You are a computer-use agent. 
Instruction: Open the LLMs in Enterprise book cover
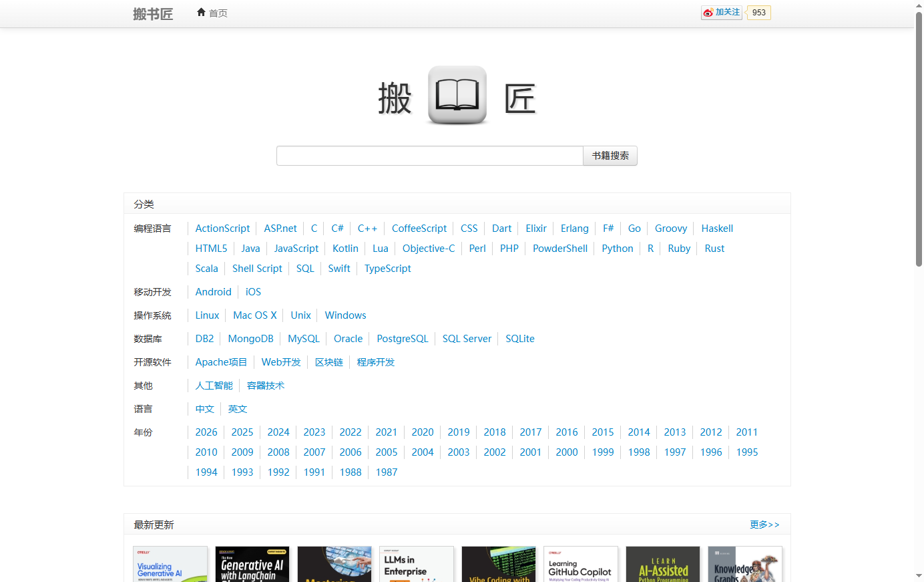417,564
